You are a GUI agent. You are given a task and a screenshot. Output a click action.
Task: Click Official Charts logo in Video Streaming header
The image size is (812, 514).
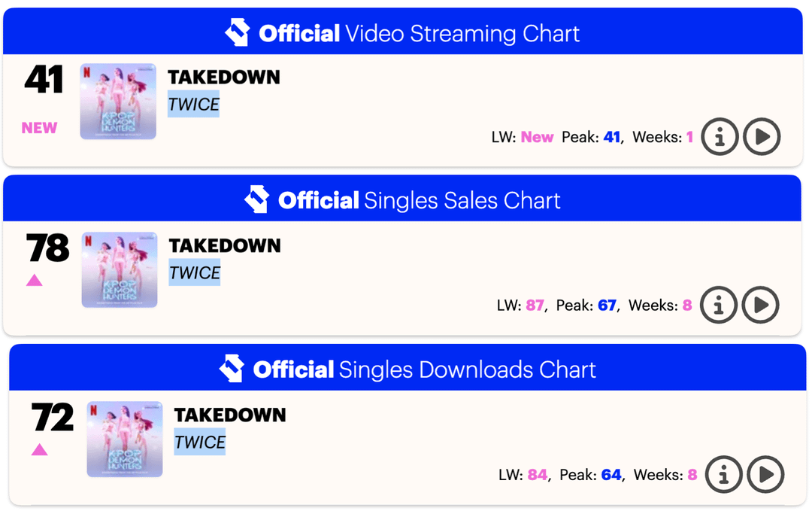click(237, 33)
